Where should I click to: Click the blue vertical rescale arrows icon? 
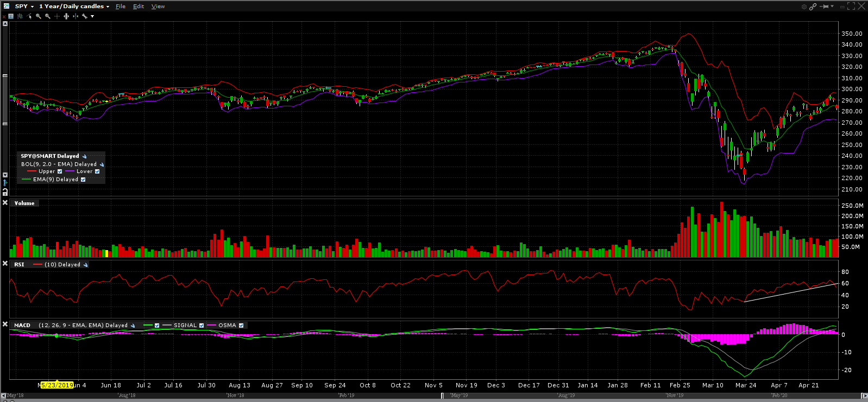[x=5, y=182]
